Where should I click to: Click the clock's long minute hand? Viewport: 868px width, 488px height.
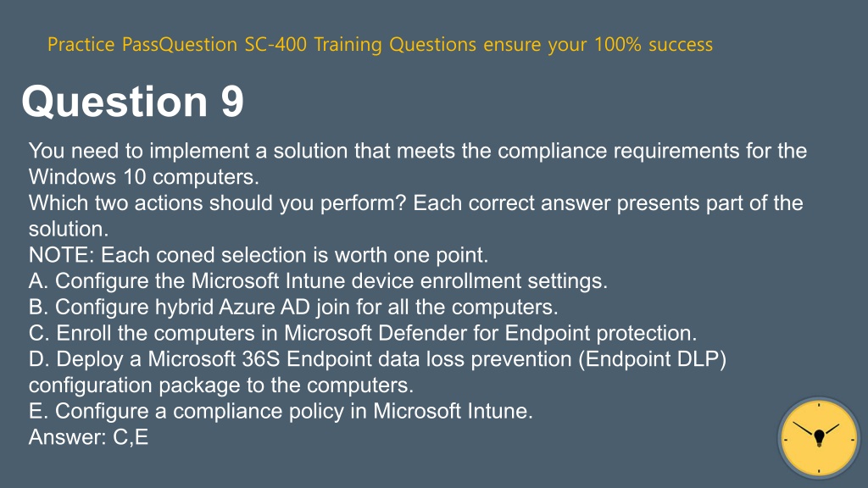pyautogui.click(x=804, y=429)
